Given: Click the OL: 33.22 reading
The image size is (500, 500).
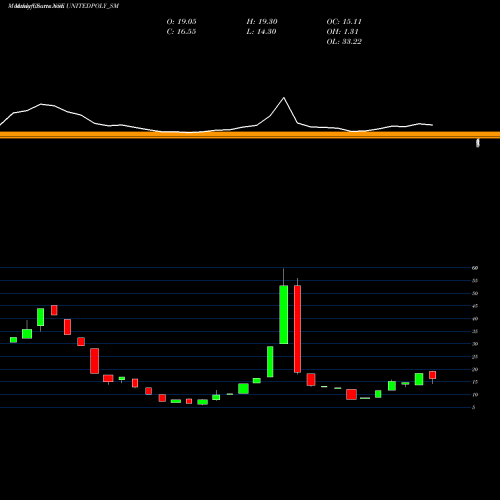Looking at the screenshot, I should coord(344,42).
